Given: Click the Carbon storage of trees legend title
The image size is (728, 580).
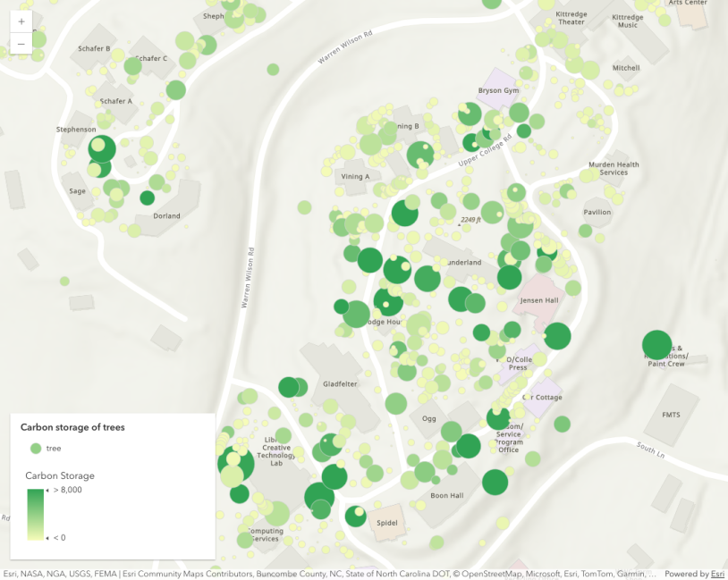Looking at the screenshot, I should 72,427.
